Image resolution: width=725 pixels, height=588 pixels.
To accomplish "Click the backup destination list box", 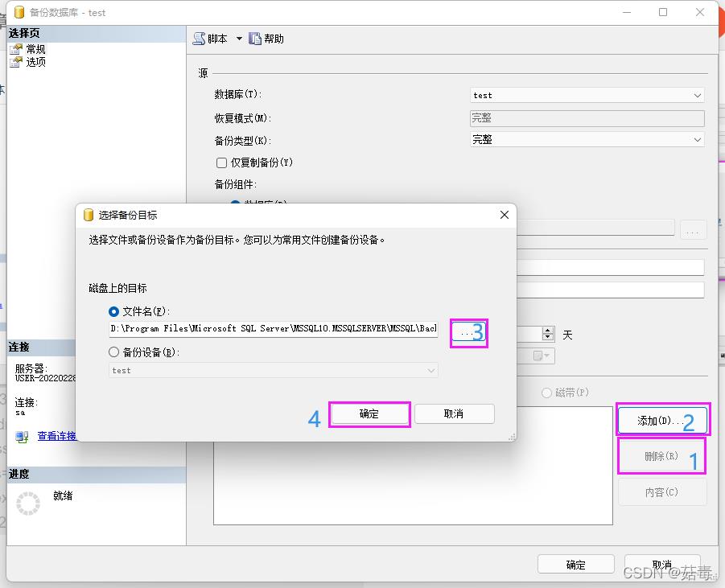I will tap(413, 466).
